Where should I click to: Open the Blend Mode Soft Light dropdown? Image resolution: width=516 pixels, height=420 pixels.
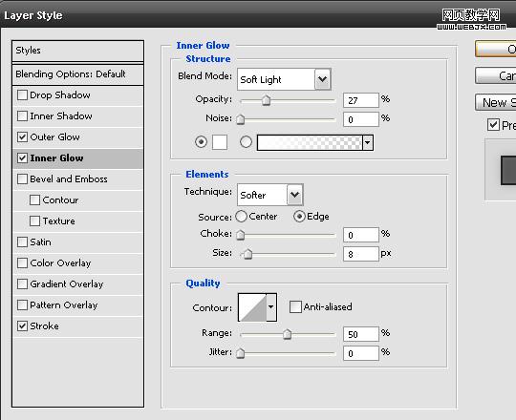coord(284,79)
